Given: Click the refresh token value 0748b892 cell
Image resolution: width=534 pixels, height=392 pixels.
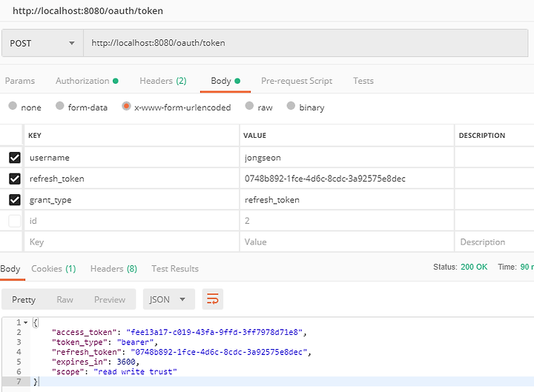Looking at the screenshot, I should click(346, 179).
